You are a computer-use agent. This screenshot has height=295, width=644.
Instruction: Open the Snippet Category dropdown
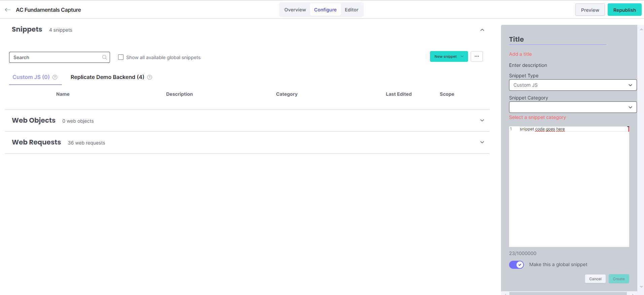coord(573,107)
